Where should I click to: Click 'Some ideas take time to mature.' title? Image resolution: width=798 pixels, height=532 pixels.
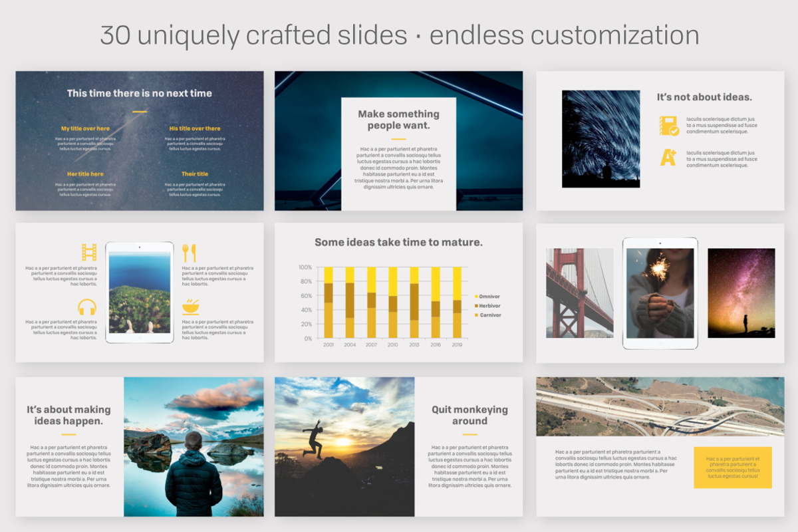[x=399, y=243]
